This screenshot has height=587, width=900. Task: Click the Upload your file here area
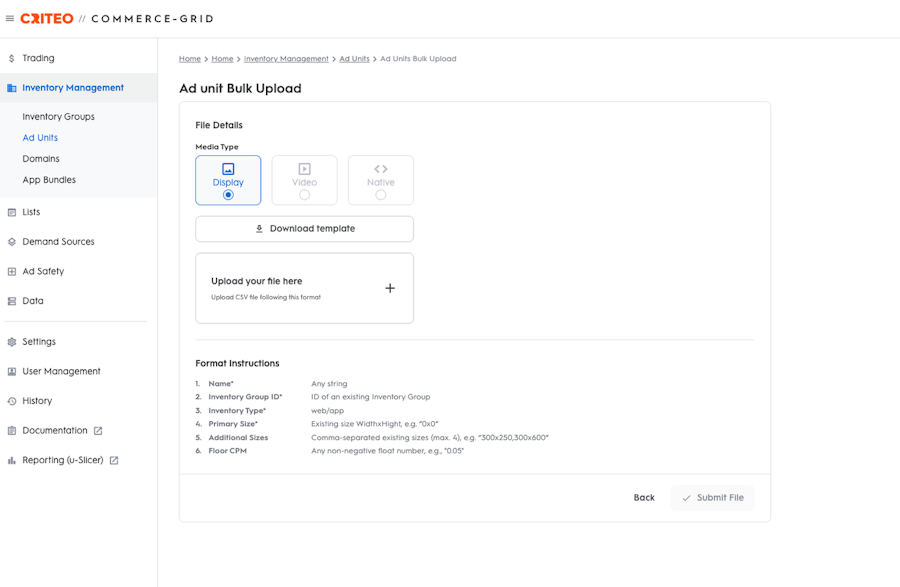(x=304, y=288)
